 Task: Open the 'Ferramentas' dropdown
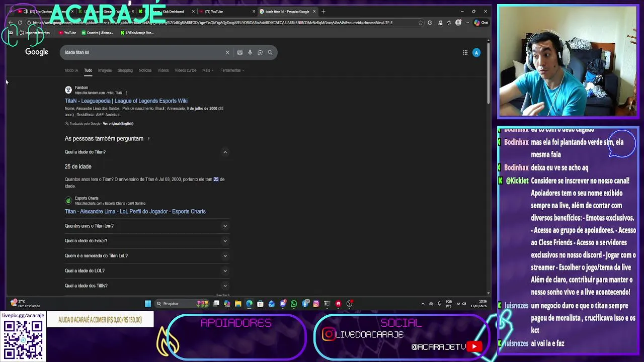click(232, 70)
